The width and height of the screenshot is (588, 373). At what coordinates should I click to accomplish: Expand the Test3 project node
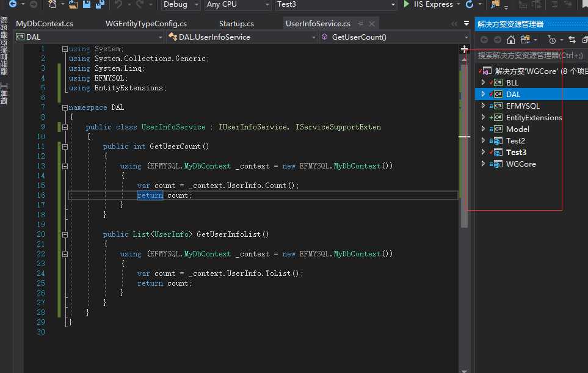(483, 152)
